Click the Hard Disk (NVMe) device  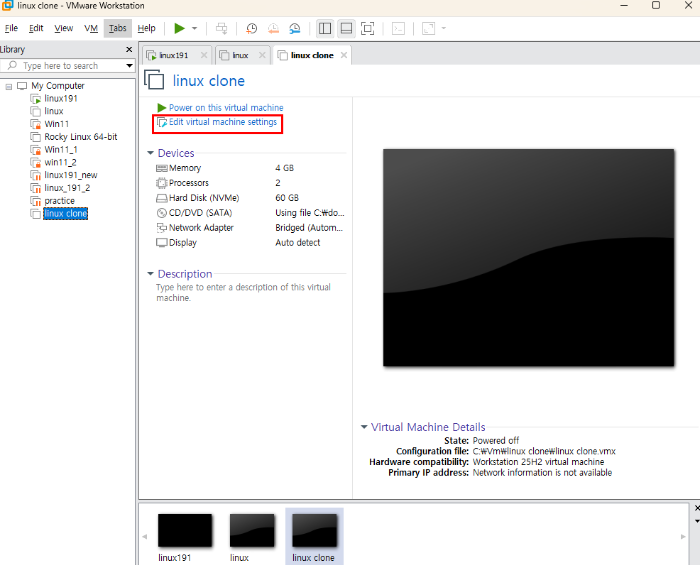204,198
